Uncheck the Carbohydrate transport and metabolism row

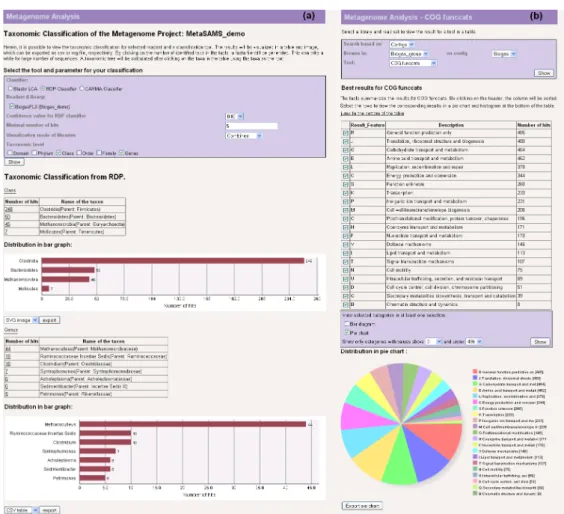point(346,150)
